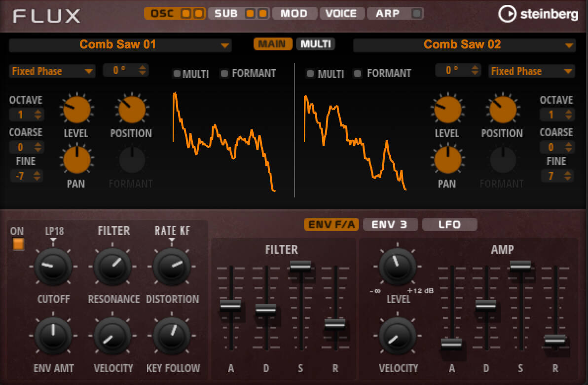Turn off the filter ON button
The height and width of the screenshot is (385, 588).
pos(18,244)
